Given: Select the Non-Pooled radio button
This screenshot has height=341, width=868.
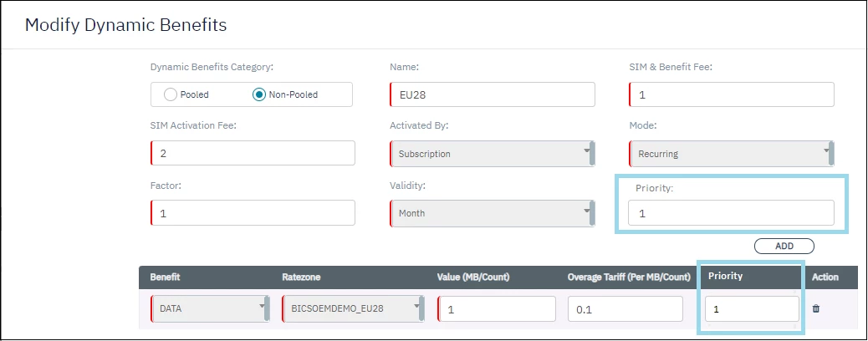Looking at the screenshot, I should pos(258,94).
